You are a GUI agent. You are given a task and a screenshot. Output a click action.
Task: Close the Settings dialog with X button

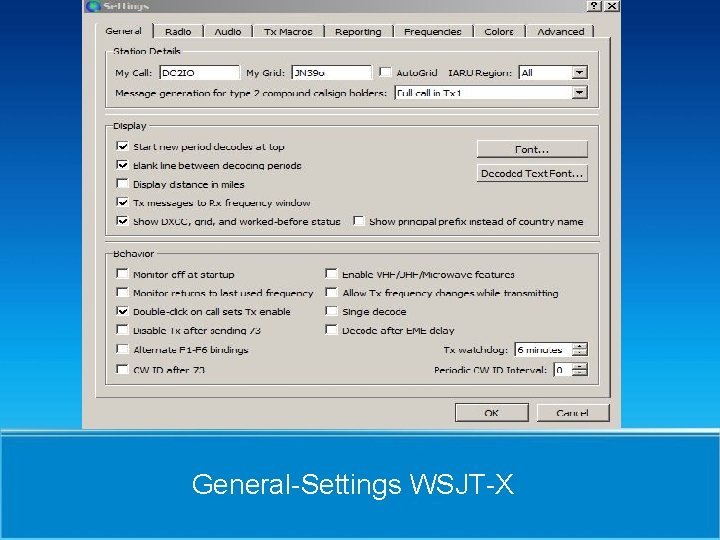pos(611,6)
